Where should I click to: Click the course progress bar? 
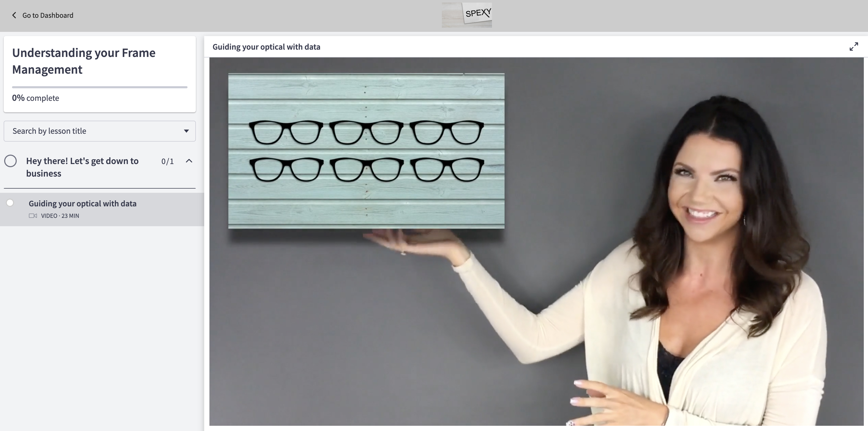coord(99,87)
